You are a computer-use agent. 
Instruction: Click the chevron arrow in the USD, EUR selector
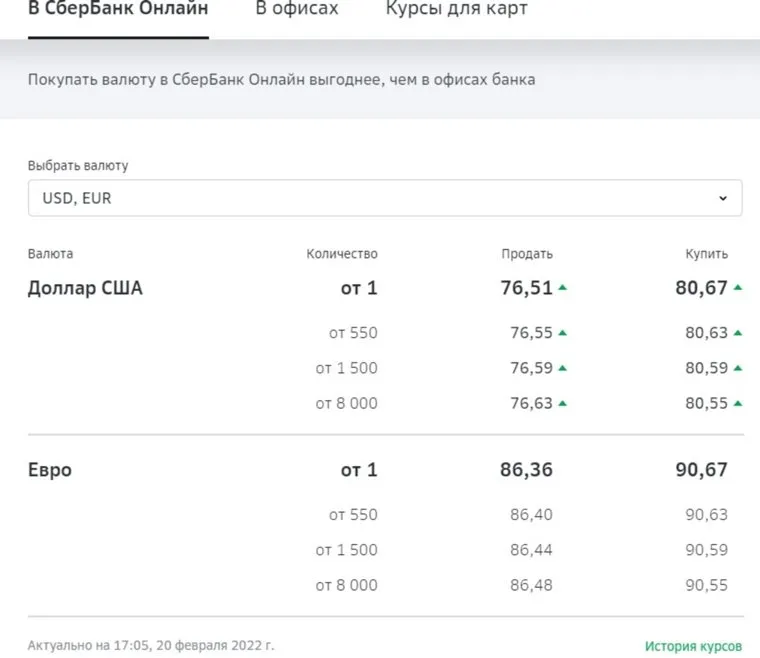[x=723, y=198]
